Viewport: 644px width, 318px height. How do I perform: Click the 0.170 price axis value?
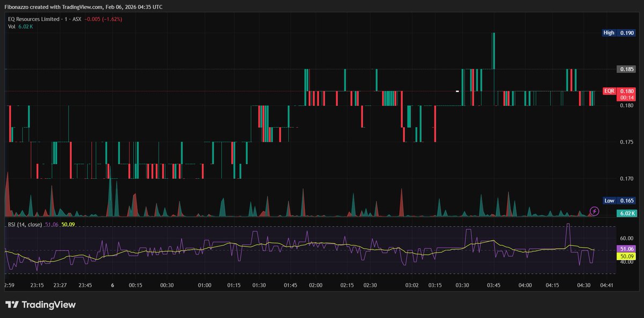pos(626,179)
